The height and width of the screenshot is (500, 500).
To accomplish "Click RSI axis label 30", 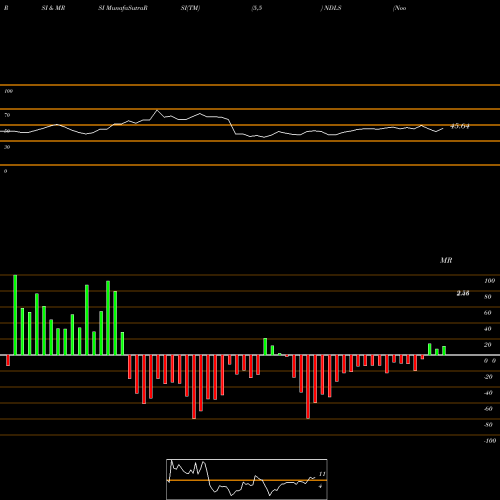I will [7, 147].
